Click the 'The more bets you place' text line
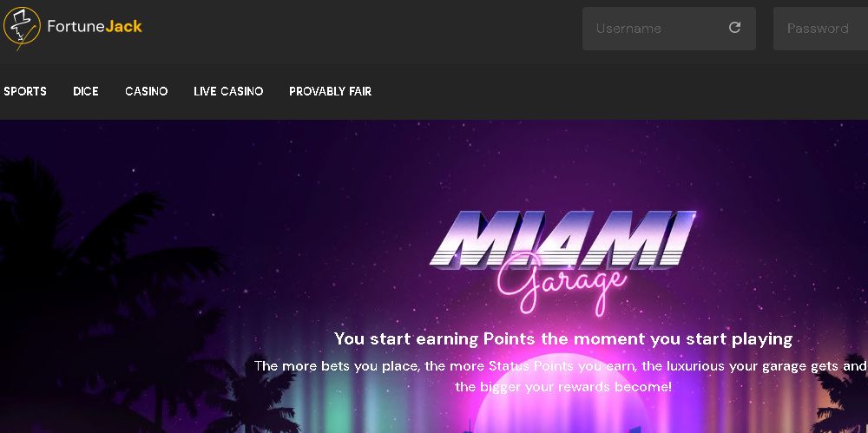 click(560, 366)
